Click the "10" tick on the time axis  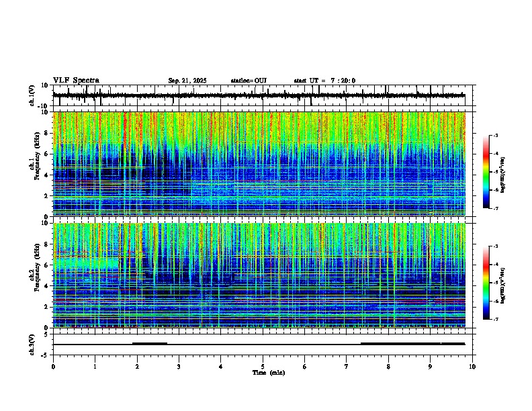(x=472, y=367)
